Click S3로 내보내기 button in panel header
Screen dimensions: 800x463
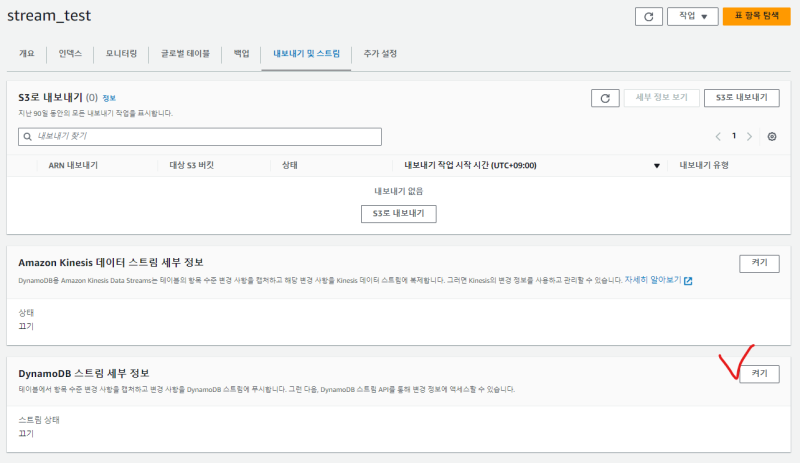point(741,98)
